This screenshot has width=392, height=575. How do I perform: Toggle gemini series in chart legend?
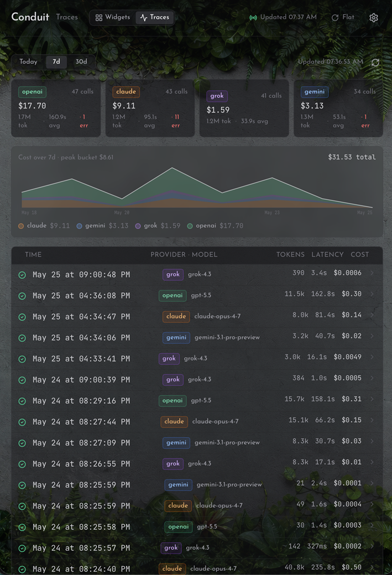coord(102,226)
